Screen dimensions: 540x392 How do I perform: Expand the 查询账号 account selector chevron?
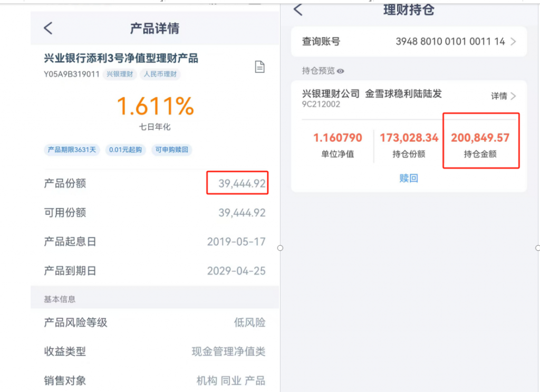pos(514,42)
